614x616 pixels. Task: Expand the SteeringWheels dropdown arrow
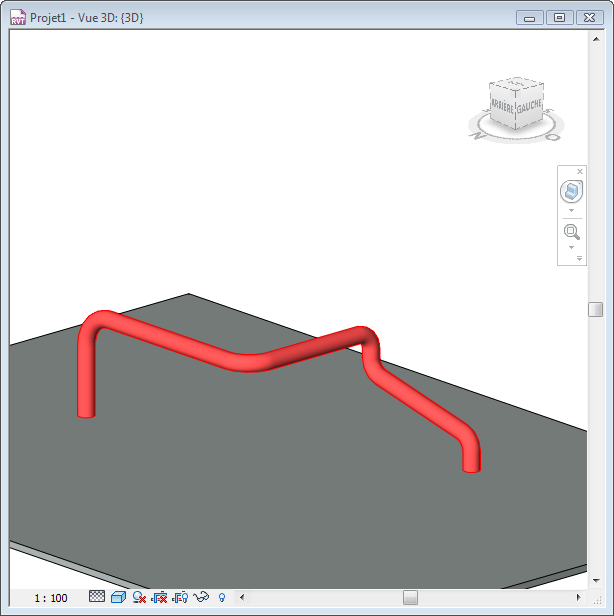(x=572, y=211)
